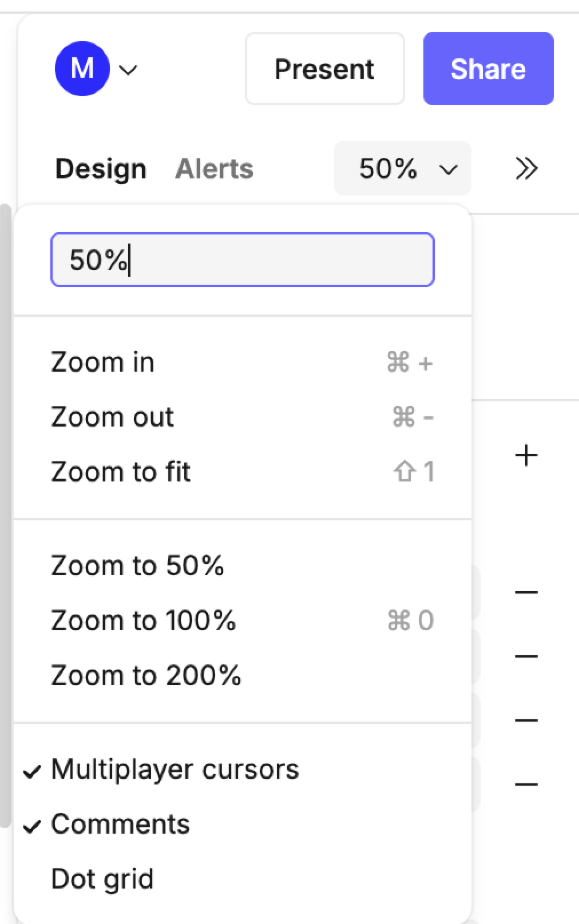The height and width of the screenshot is (924, 579).
Task: Select Zoom out from the menu
Action: 112,417
